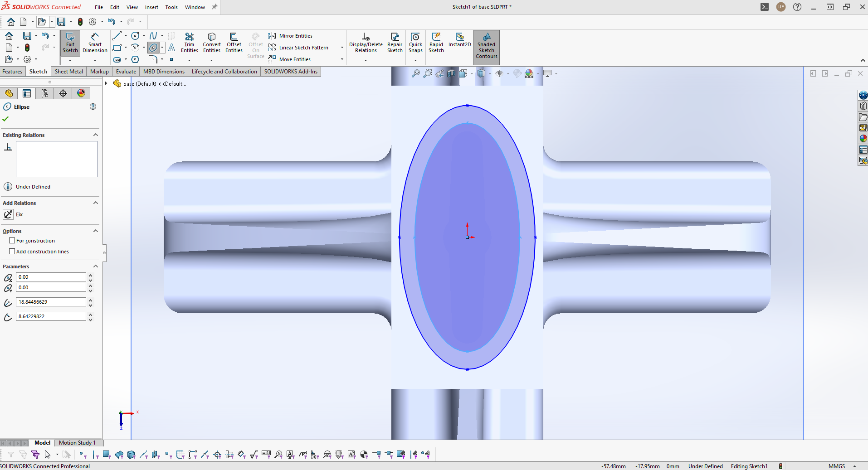Click the Smart Dimension tool

[95, 43]
